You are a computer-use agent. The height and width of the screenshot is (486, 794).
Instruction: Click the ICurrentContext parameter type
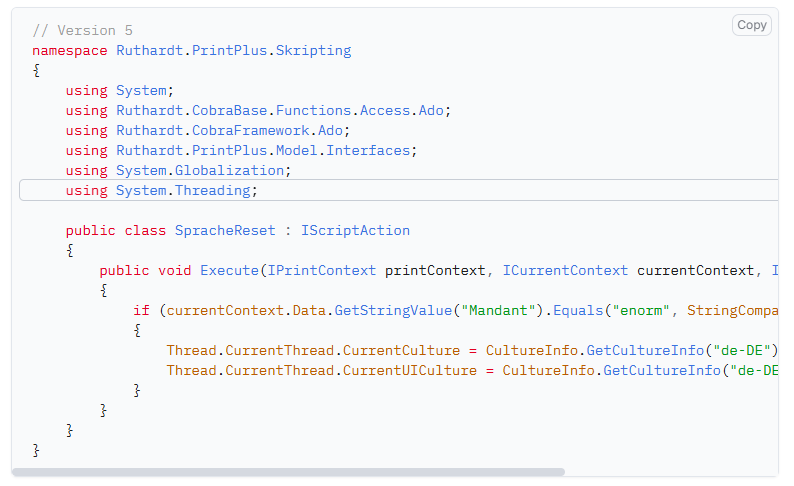565,270
